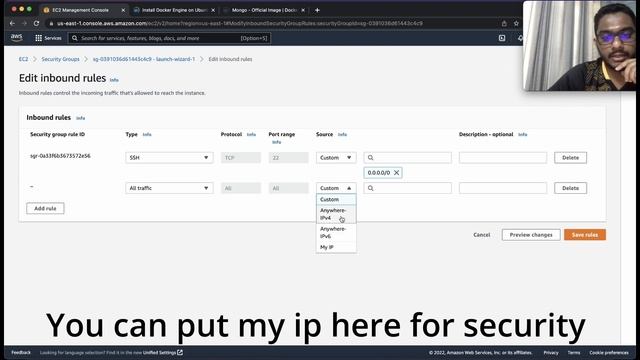Click the description field for All traffic rule
The image size is (640, 360).
coord(502,188)
